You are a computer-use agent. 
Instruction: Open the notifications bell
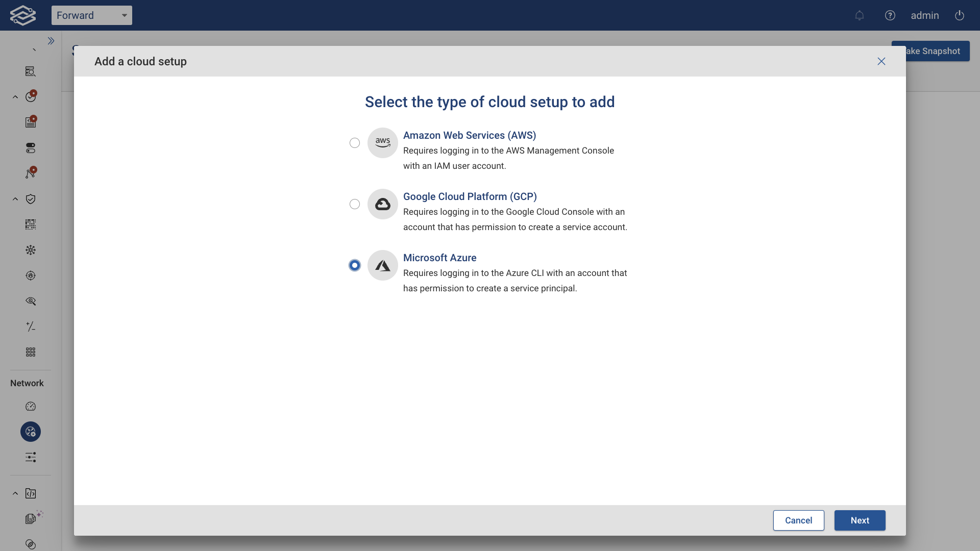860,15
